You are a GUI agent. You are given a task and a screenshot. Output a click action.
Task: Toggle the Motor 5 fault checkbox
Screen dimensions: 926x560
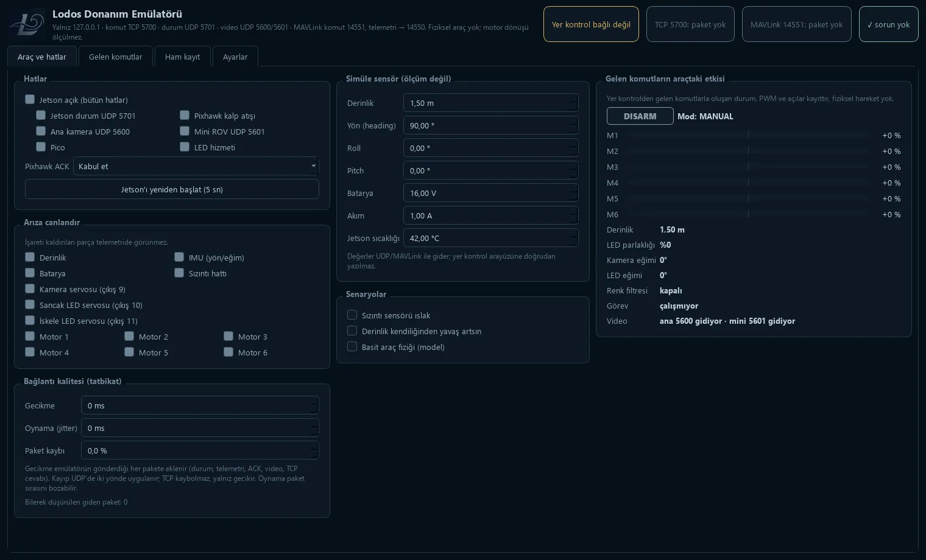[x=129, y=352]
